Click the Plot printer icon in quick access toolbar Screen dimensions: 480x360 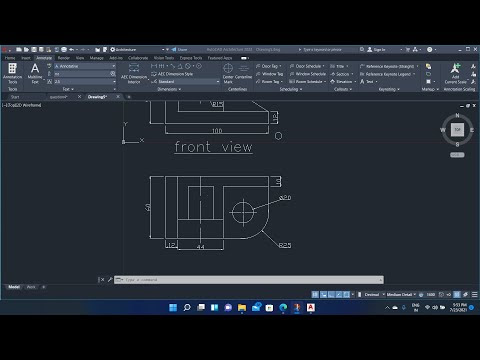[64, 49]
